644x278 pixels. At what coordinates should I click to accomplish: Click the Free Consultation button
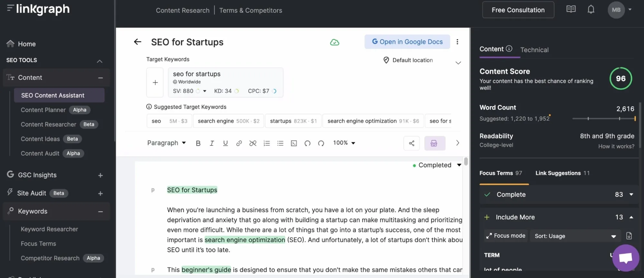[x=518, y=10]
